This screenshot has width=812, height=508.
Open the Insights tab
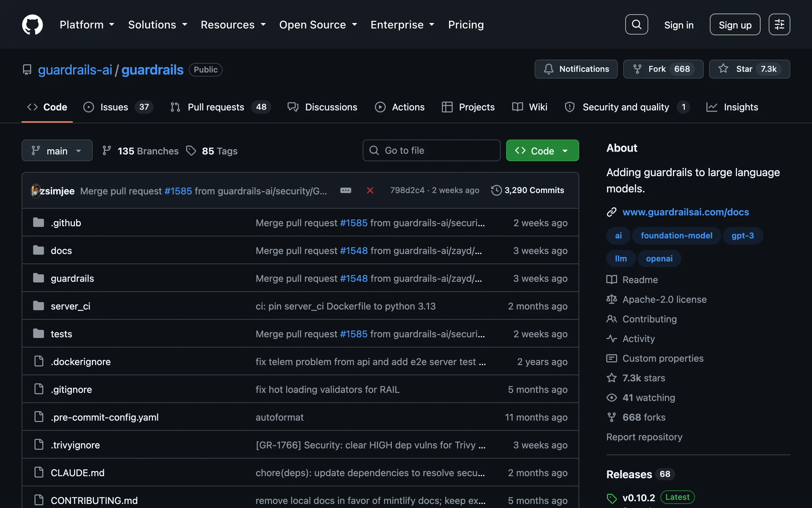pos(732,107)
